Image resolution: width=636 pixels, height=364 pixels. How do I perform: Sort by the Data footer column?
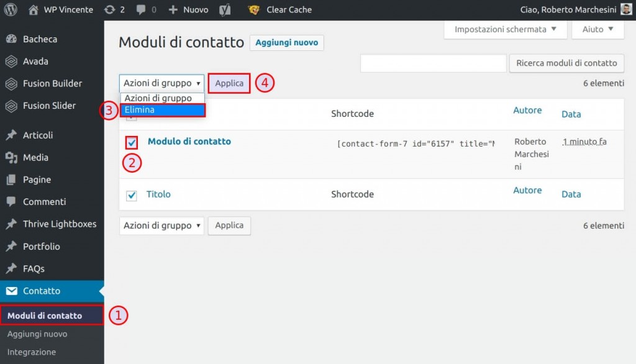point(571,194)
